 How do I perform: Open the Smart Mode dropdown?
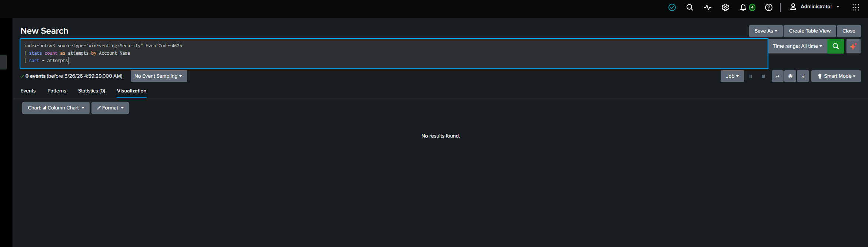[836, 76]
